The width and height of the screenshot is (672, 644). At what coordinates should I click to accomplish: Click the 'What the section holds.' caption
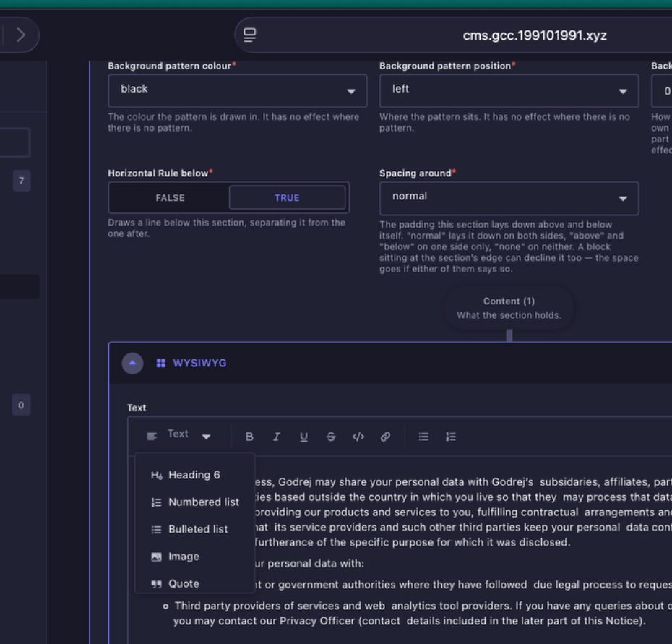click(x=509, y=315)
